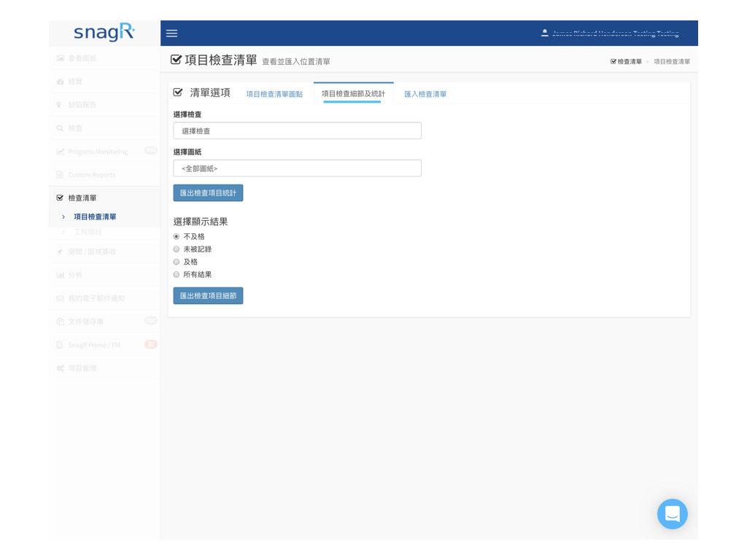Click the Progress Monitoring chart icon
This screenshot has width=747, height=560.
(x=60, y=152)
